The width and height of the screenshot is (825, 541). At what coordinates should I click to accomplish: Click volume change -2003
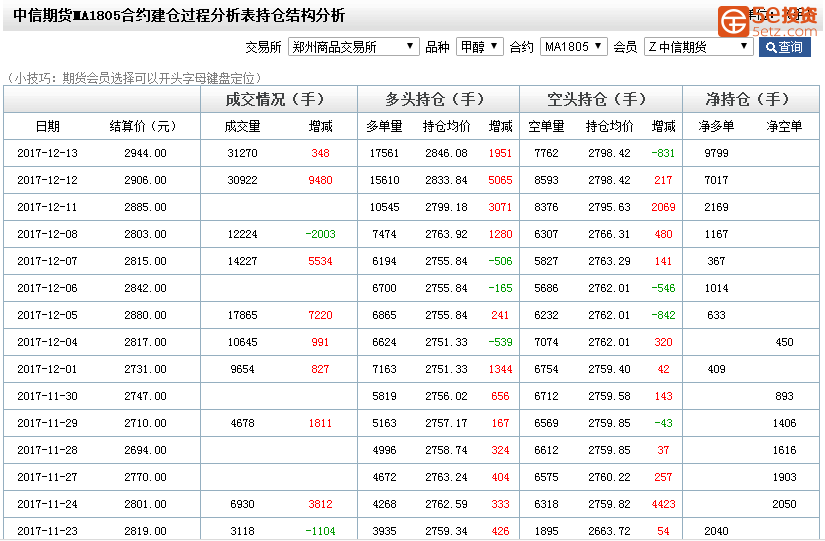320,234
